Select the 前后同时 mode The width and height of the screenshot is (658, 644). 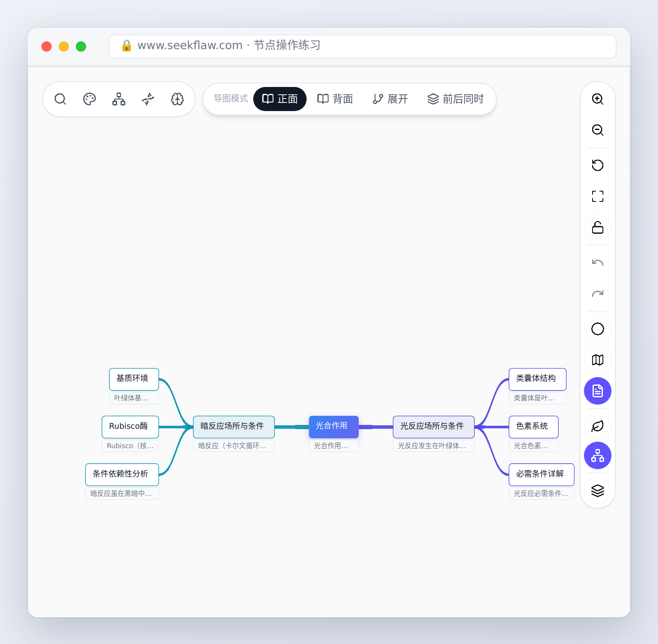click(456, 99)
